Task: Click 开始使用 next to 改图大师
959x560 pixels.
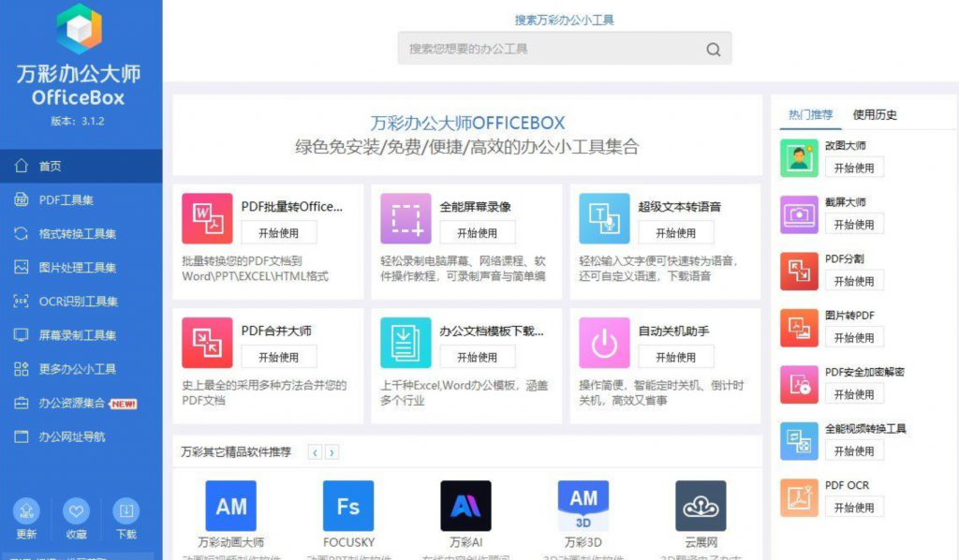Action: 854,168
